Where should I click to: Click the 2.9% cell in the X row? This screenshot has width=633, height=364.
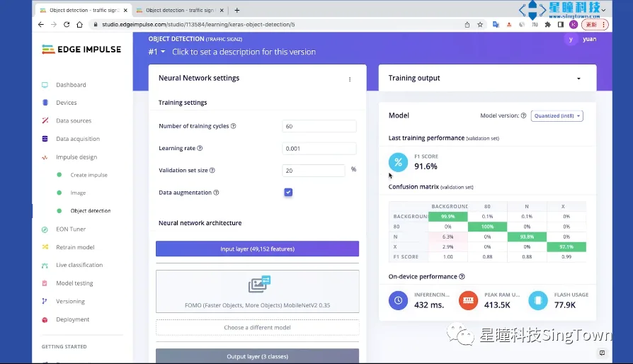[447, 246]
